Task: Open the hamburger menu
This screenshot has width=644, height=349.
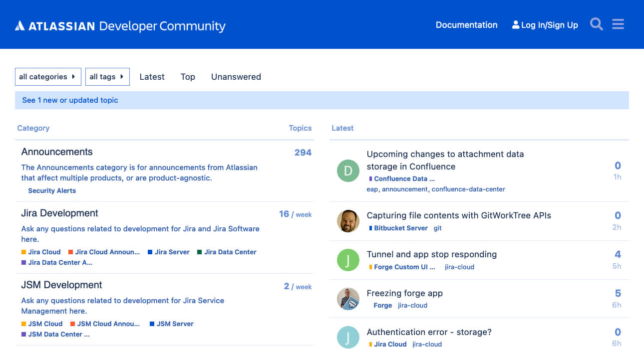Action: coord(618,24)
